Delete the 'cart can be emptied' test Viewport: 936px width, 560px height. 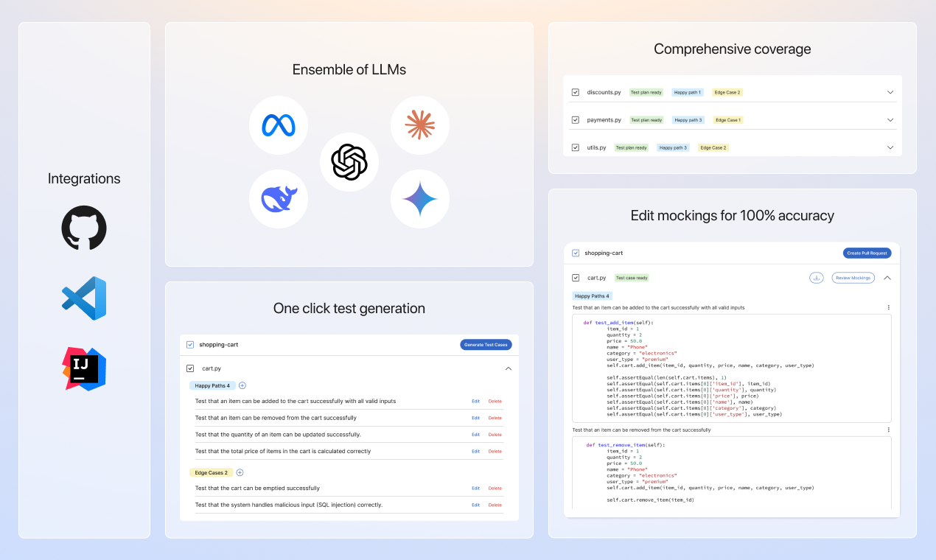[x=495, y=488]
